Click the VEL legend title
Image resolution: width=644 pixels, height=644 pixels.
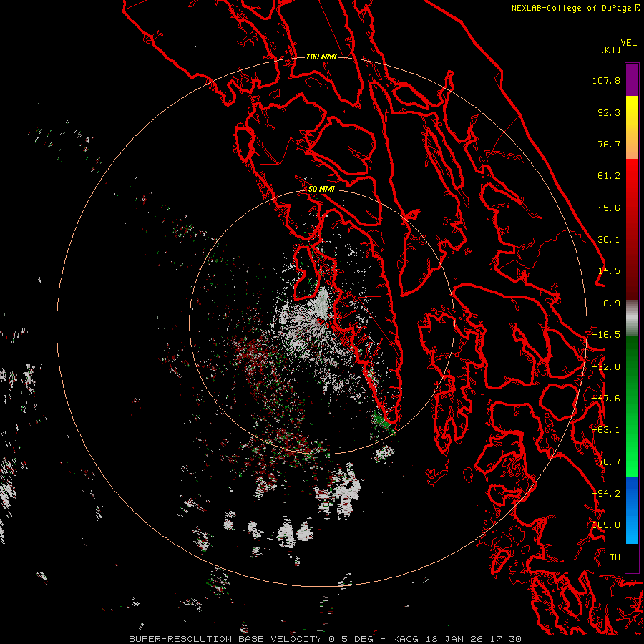[628, 43]
